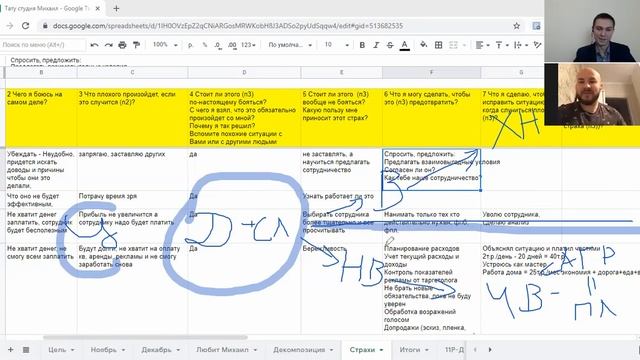Undo the last action in toolbar
This screenshot has width=640, height=360.
click(x=94, y=45)
